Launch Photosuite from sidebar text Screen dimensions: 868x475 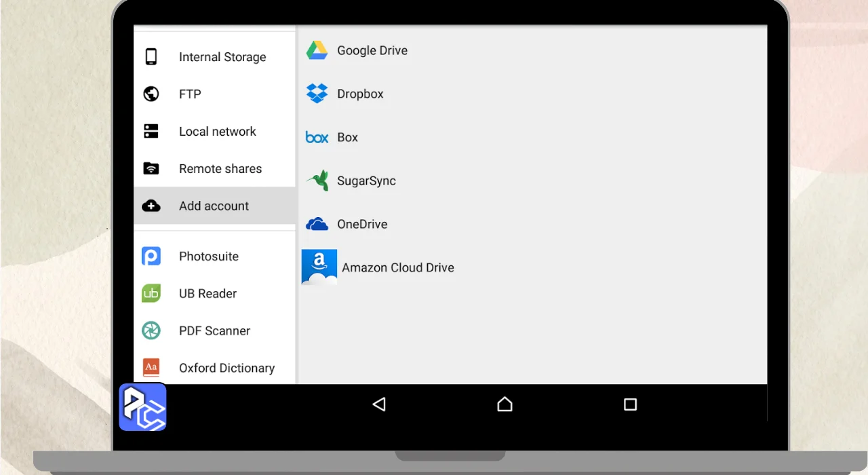209,256
